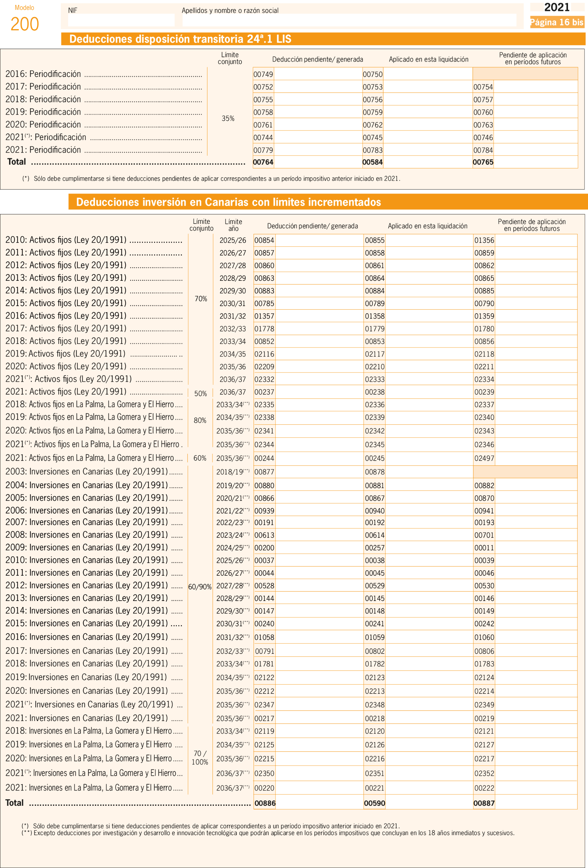Click field 00192 applied for 2007 Inversiones

coord(429,522)
